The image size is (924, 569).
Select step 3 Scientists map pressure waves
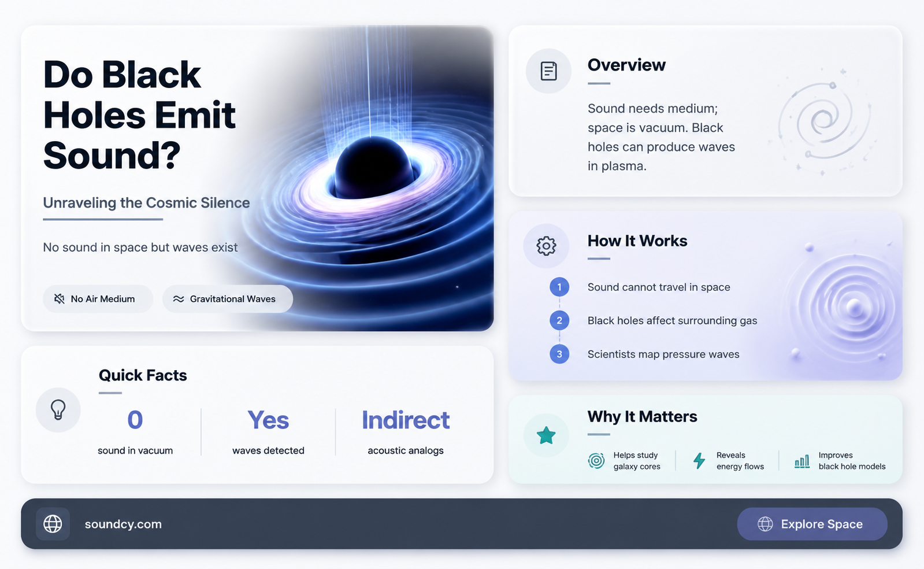point(644,354)
